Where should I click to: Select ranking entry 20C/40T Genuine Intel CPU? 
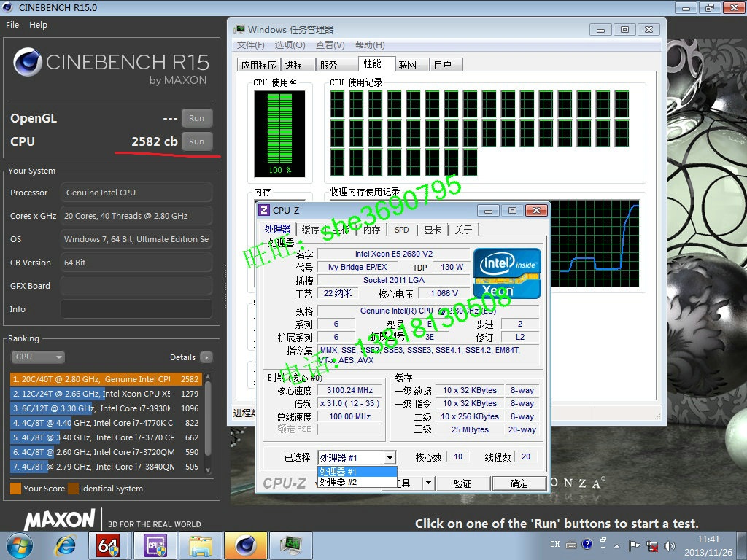106,379
